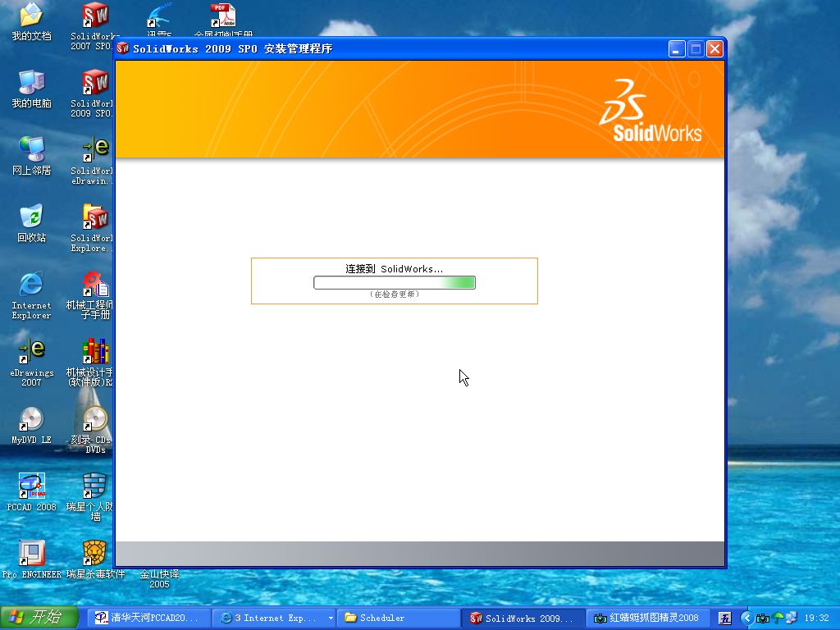Open the 瑞星杀毒软件 lion icon
This screenshot has height=630, width=840.
click(95, 553)
